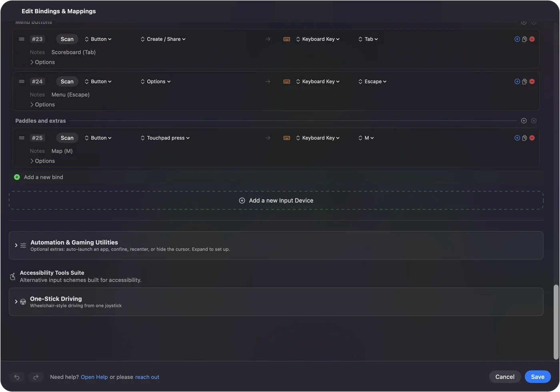This screenshot has height=392, width=560.
Task: Save the bindings
Action: coord(538,377)
